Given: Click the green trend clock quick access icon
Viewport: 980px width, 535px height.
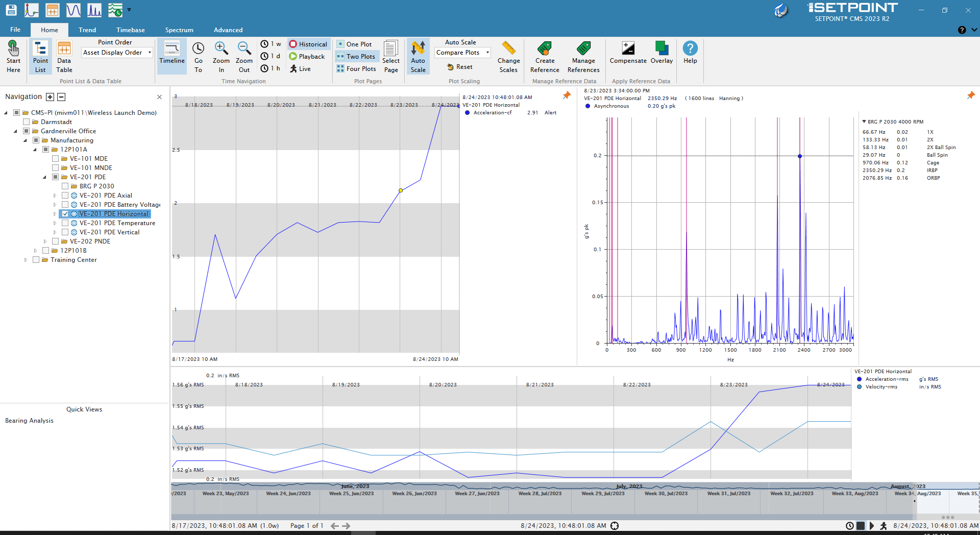Looking at the screenshot, I should coord(115,10).
